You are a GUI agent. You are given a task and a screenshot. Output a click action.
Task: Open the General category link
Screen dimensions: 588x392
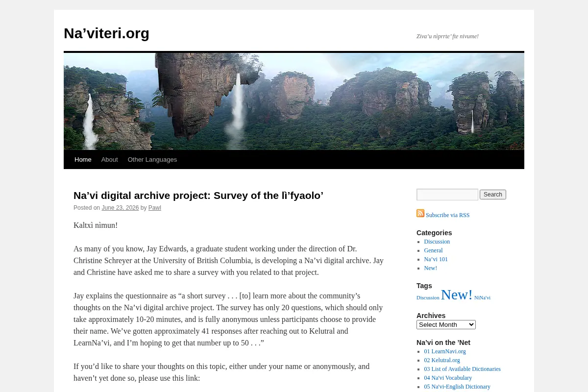tap(433, 250)
